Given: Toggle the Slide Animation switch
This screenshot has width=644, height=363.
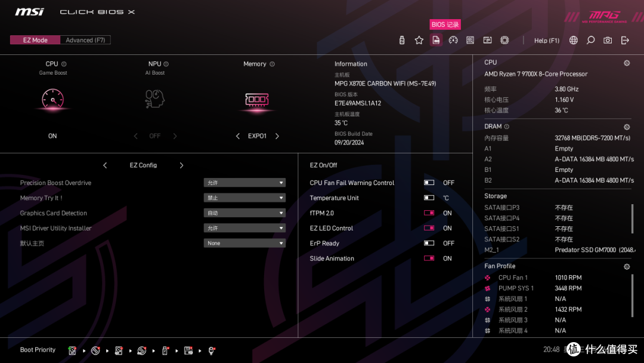Looking at the screenshot, I should point(429,258).
